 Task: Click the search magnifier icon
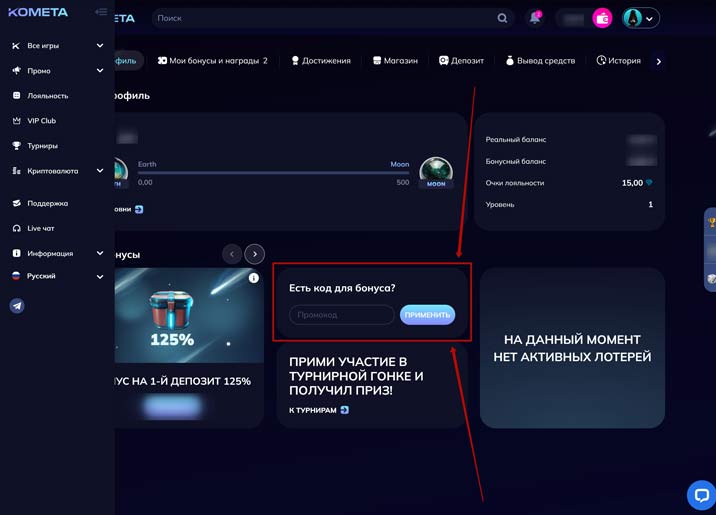(x=502, y=18)
